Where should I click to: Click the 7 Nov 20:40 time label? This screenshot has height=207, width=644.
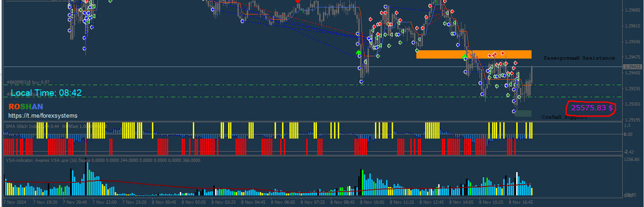pos(74,203)
